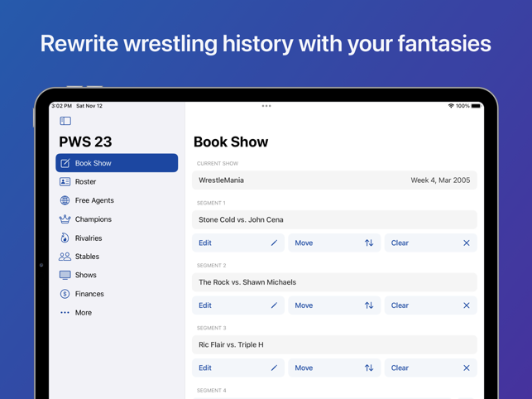Select the WrestleMania current show row
The image size is (532, 399).
(x=334, y=180)
